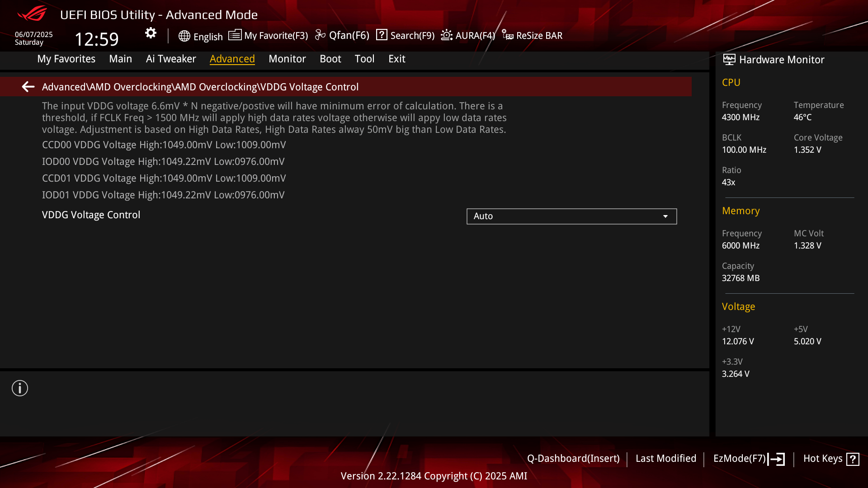Click the EzMode exit arrow icon

click(776, 459)
